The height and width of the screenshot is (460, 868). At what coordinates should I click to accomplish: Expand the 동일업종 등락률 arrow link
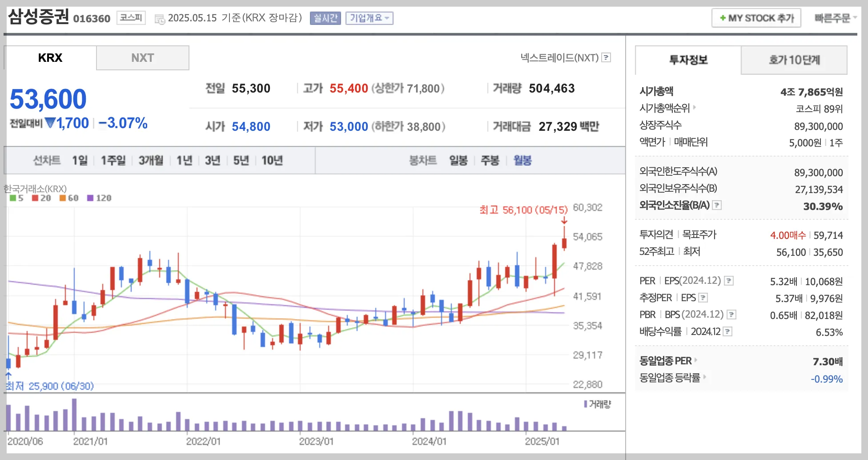click(x=705, y=377)
